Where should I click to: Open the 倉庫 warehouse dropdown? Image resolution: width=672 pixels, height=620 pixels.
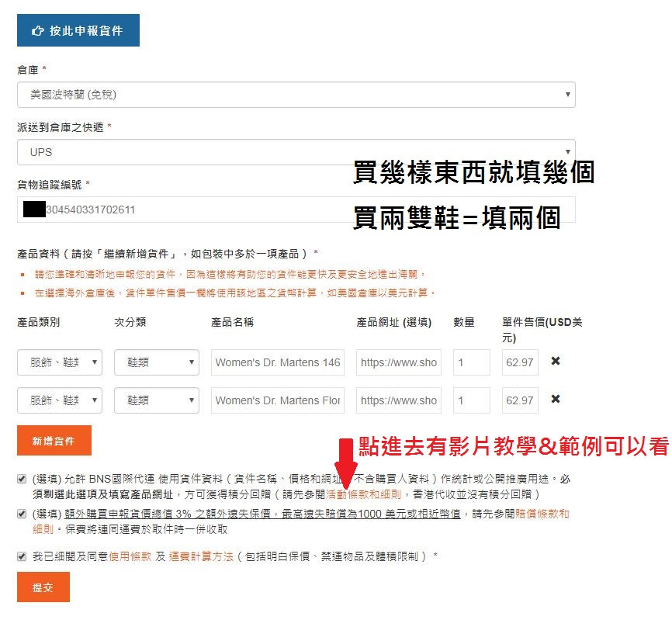coord(296,95)
